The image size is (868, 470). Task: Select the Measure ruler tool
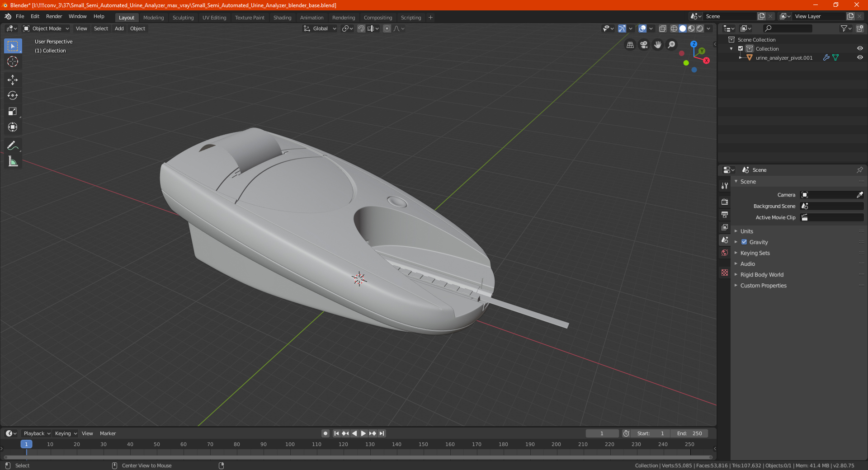coord(13,162)
